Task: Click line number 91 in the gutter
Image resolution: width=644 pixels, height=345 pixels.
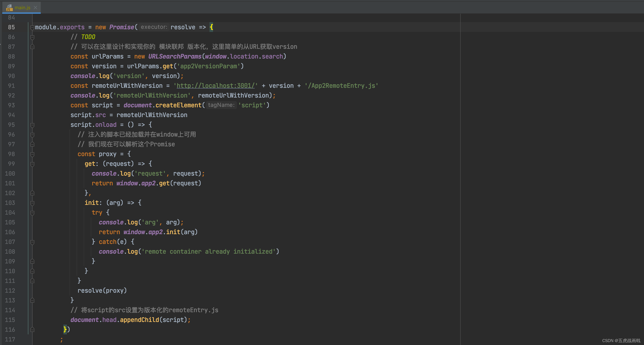Action: coord(11,86)
